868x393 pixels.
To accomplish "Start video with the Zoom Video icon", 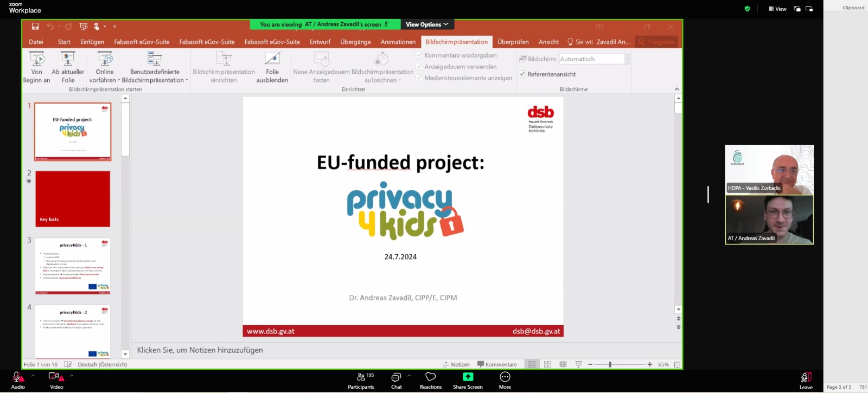I will coord(56,380).
